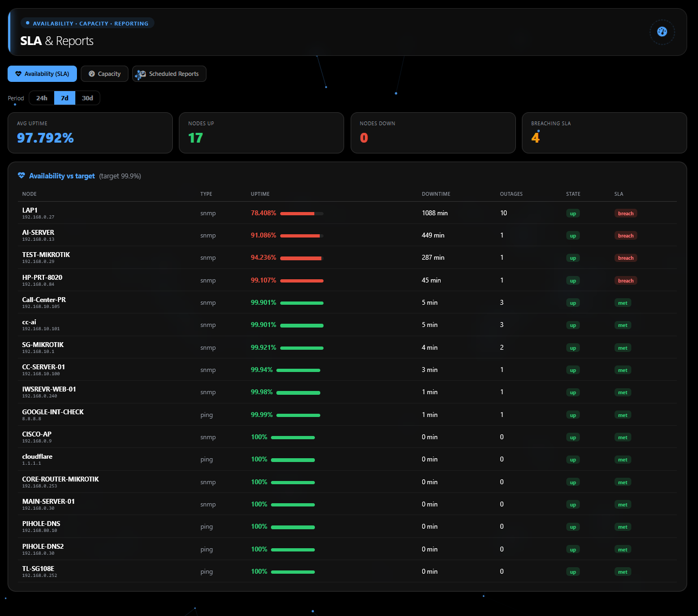Click the TL-SG108E node name
This screenshot has width=698, height=616.
point(38,568)
